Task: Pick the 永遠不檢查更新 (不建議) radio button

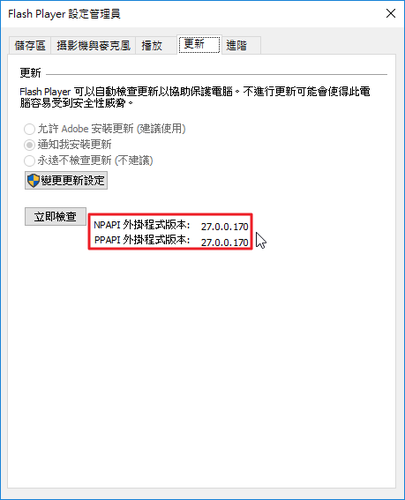Action: (x=29, y=161)
